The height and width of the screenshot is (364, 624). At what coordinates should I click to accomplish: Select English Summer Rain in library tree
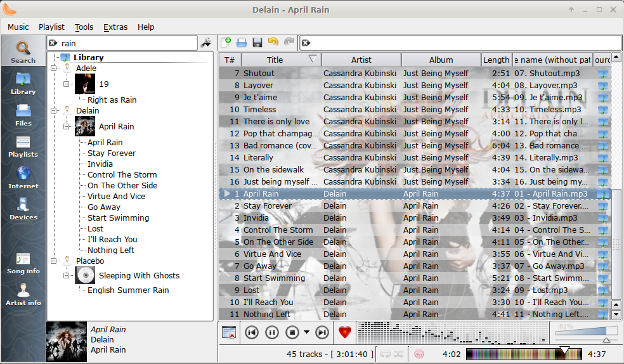coord(128,290)
